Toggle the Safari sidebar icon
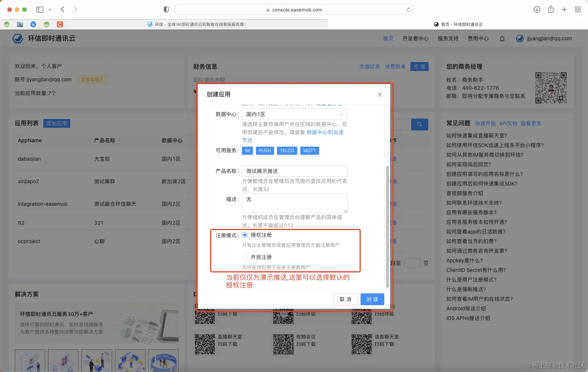The height and width of the screenshot is (372, 588). (x=40, y=10)
